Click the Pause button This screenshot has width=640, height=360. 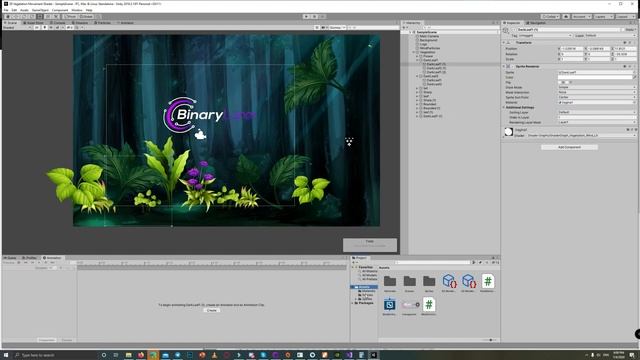point(314,16)
